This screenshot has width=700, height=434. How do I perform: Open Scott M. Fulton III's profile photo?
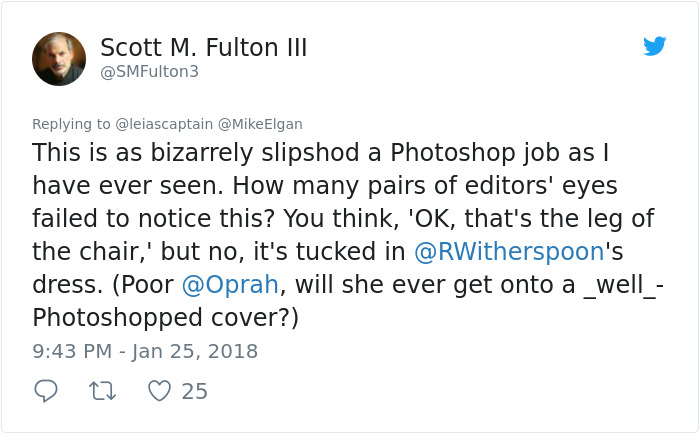(x=59, y=59)
